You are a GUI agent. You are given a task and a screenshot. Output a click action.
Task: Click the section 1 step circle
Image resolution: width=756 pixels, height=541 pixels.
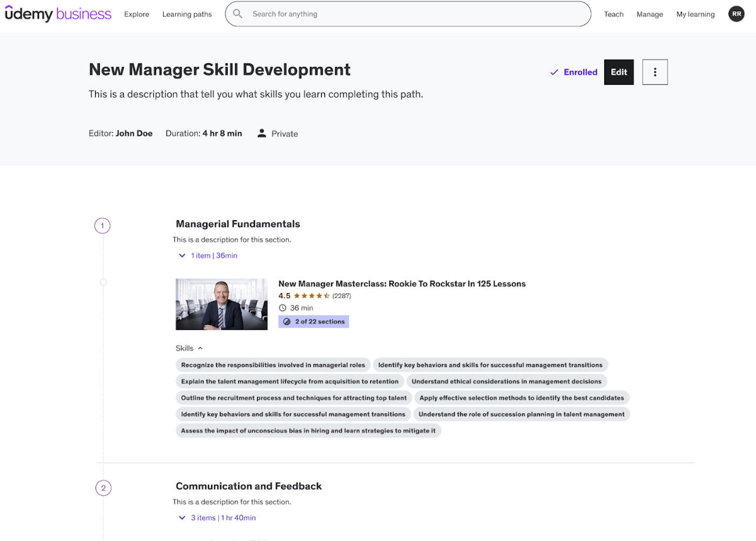[x=103, y=226]
